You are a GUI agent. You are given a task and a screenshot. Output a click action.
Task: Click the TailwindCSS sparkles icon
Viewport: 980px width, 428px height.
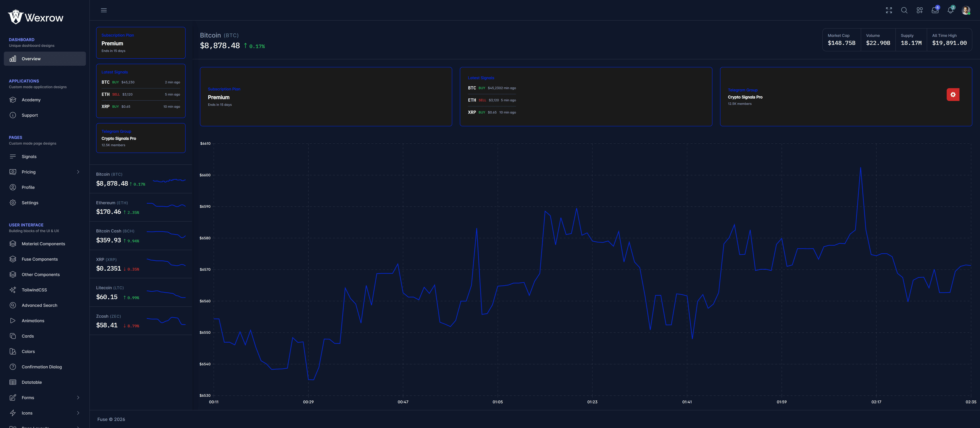(x=13, y=290)
